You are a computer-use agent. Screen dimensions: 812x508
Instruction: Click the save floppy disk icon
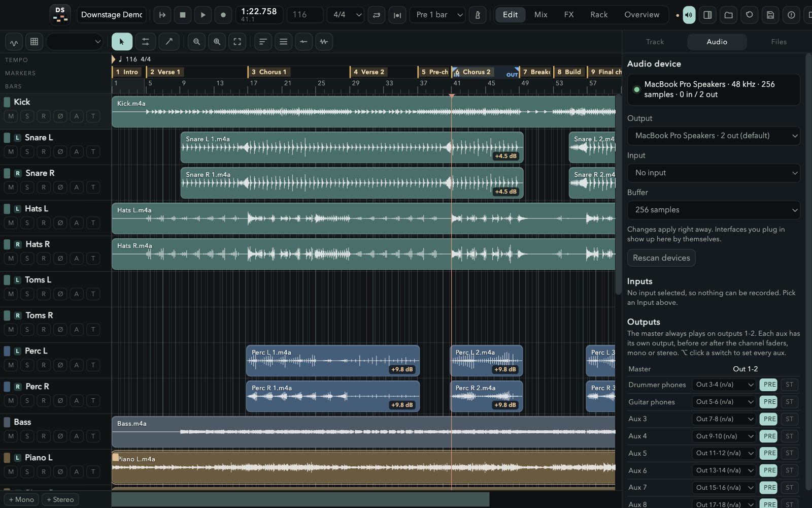point(770,15)
